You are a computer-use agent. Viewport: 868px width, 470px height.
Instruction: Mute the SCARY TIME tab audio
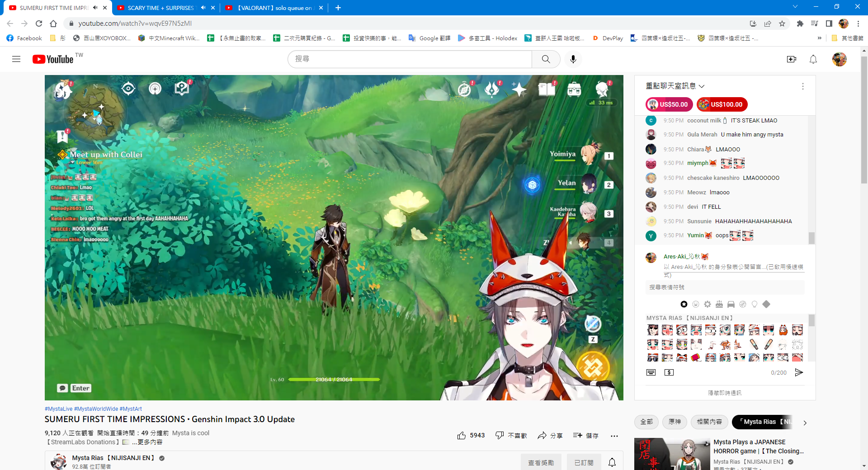[203, 8]
